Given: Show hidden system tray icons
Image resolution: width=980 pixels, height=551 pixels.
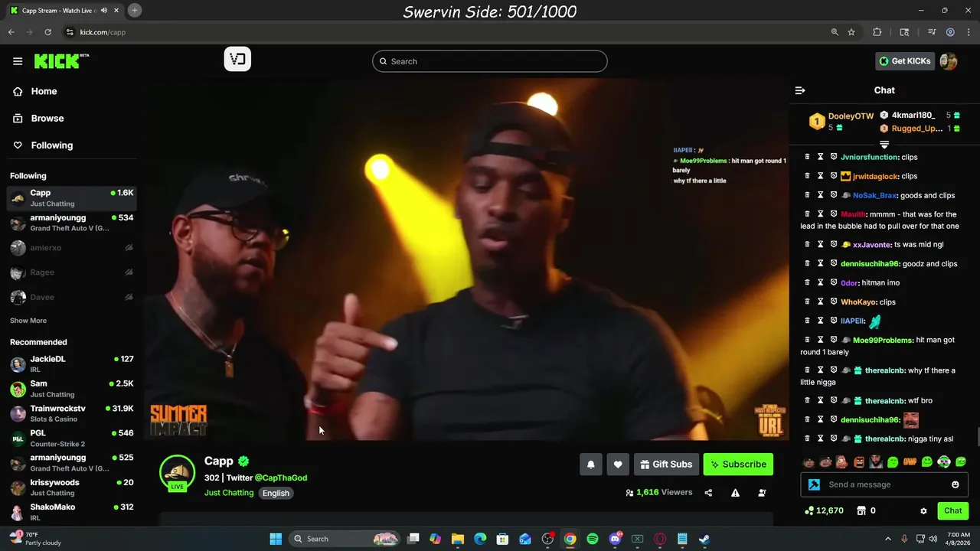Looking at the screenshot, I should tap(888, 539).
